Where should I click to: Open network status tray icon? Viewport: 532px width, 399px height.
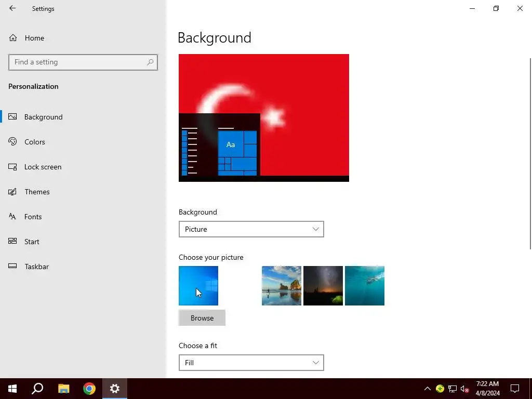coord(453,389)
